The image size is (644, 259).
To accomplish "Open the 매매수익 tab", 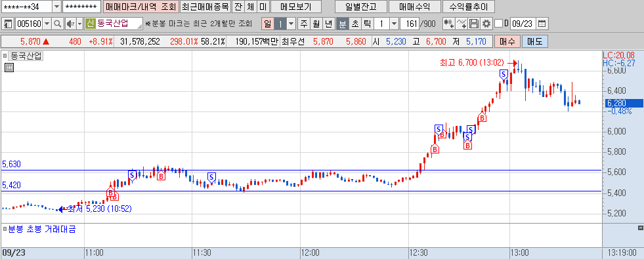I will (x=415, y=7).
